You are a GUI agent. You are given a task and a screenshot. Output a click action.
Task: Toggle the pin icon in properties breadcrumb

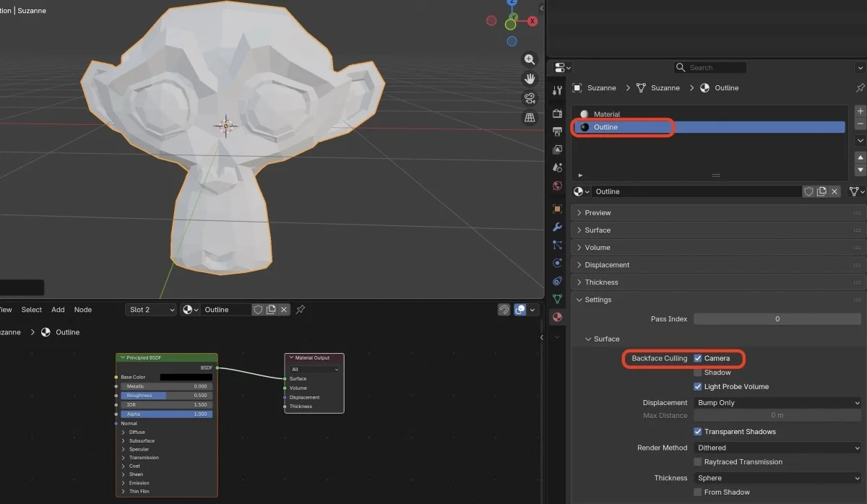pyautogui.click(x=860, y=88)
